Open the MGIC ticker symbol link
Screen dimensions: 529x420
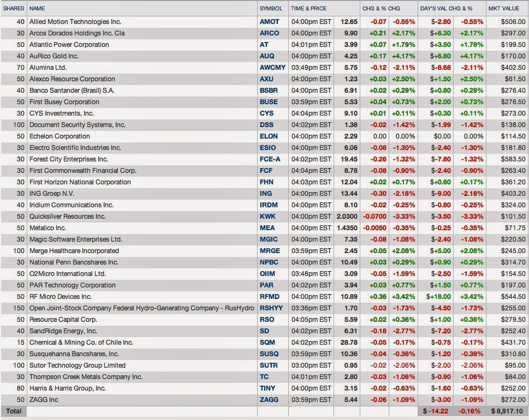tap(269, 239)
